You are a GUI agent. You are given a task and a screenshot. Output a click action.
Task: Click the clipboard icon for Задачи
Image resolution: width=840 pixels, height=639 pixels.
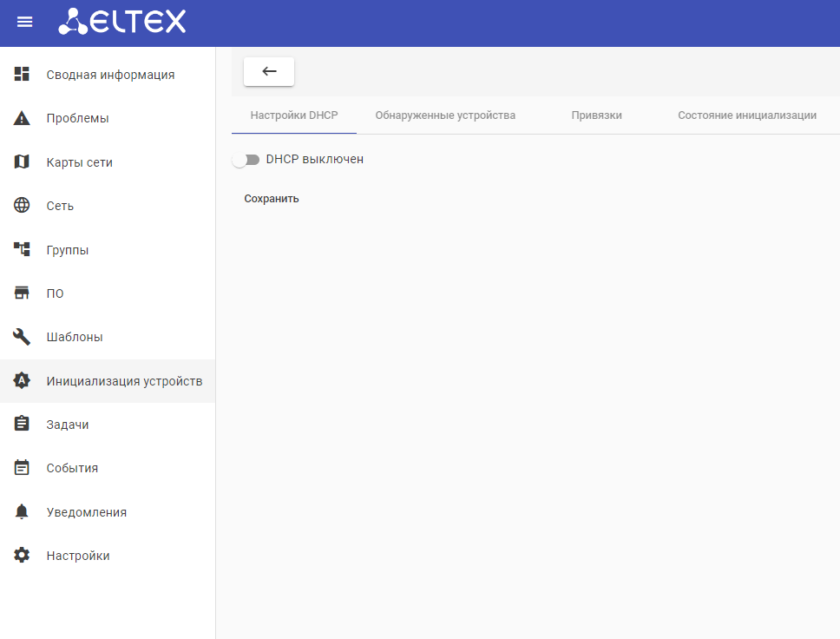pos(22,425)
